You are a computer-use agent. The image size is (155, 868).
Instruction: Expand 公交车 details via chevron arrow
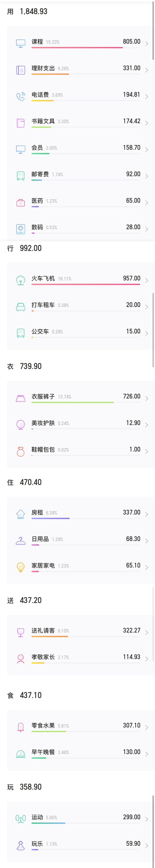(x=147, y=334)
